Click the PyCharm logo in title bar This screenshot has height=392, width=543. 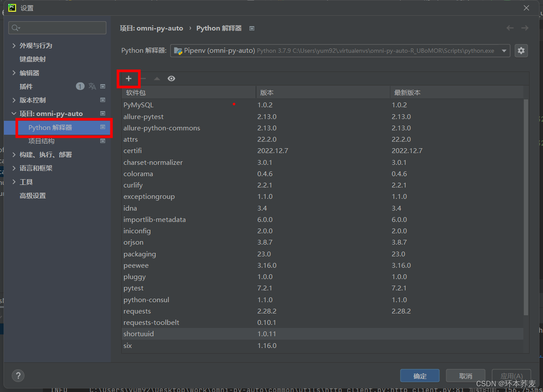click(12, 7)
